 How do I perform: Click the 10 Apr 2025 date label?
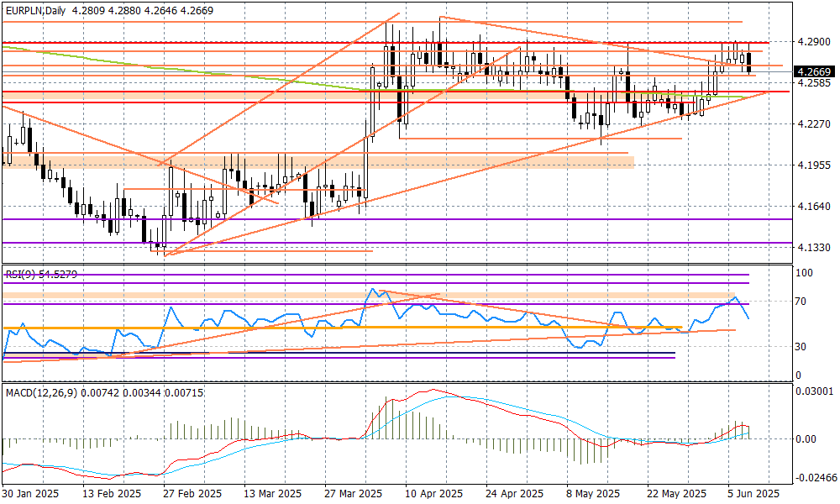pyautogui.click(x=434, y=493)
